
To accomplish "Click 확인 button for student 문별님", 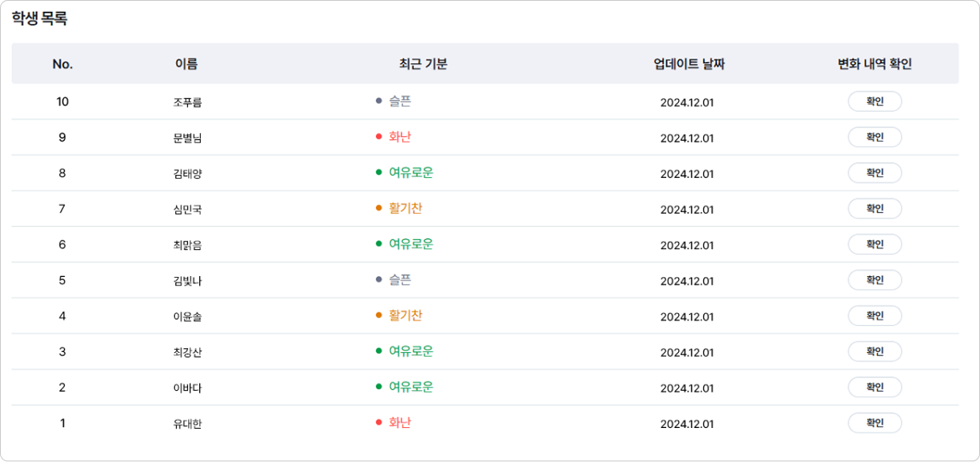I will (x=874, y=137).
